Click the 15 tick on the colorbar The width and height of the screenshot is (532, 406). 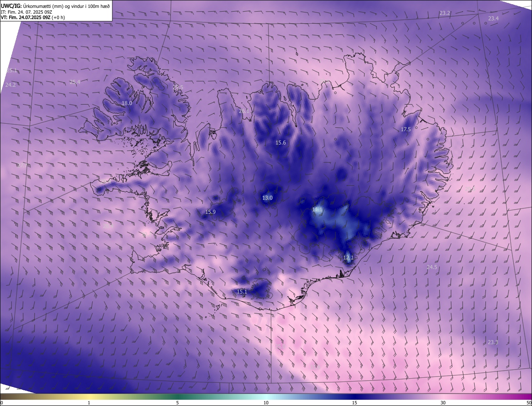tap(355, 403)
